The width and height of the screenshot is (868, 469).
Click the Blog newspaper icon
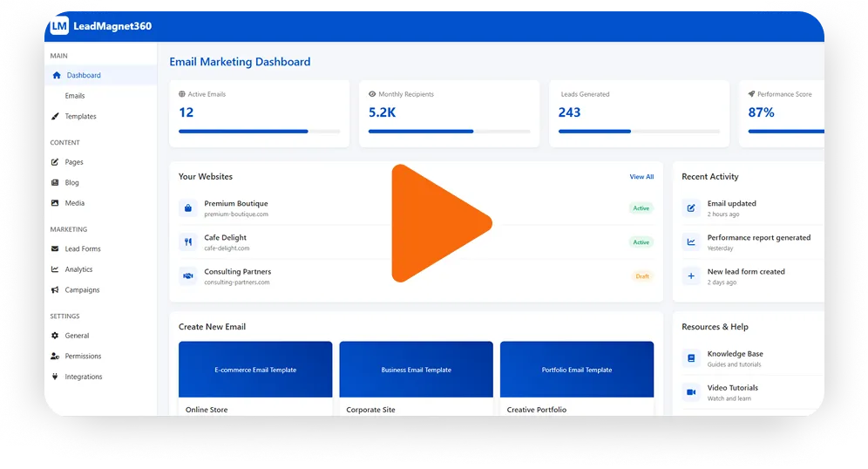pyautogui.click(x=55, y=183)
